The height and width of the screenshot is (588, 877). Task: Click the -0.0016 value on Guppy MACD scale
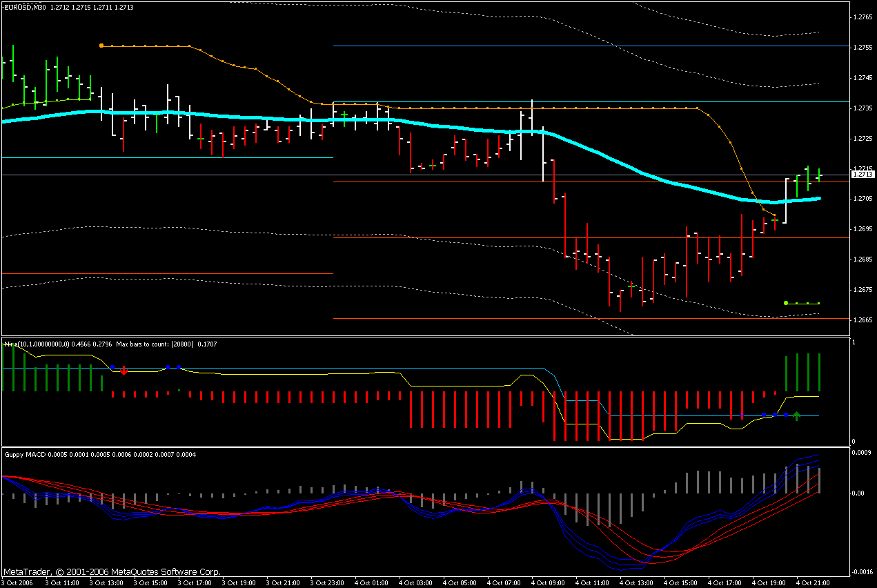pos(861,572)
